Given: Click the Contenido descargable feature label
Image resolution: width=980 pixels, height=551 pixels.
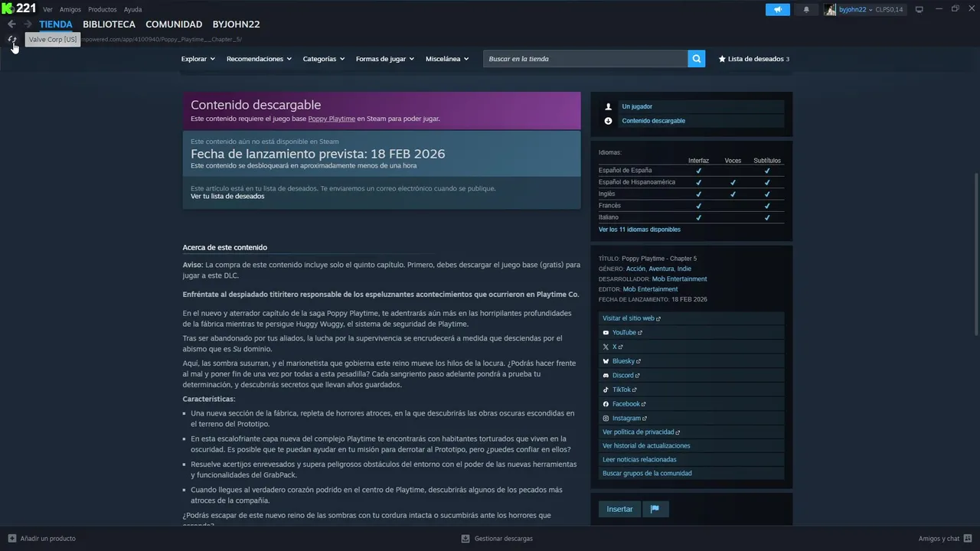Looking at the screenshot, I should tap(653, 121).
